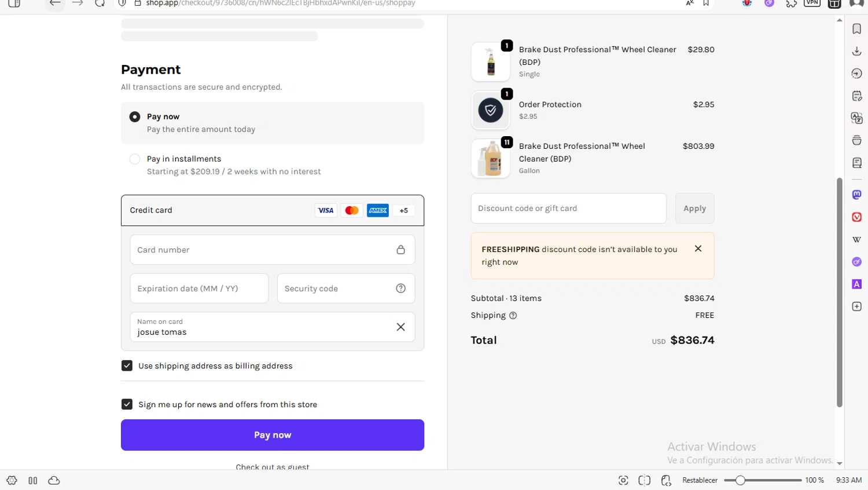Capture the page with the camera icon

pos(623,480)
